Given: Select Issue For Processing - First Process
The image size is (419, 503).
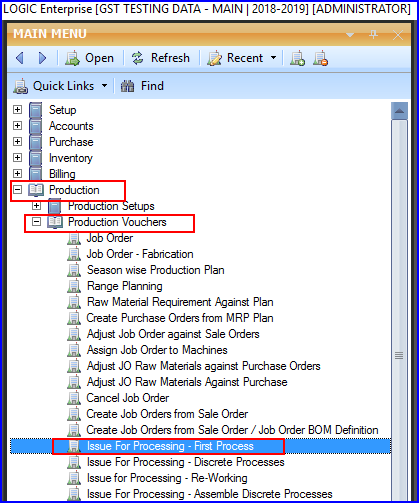Looking at the screenshot, I should click(x=170, y=446).
